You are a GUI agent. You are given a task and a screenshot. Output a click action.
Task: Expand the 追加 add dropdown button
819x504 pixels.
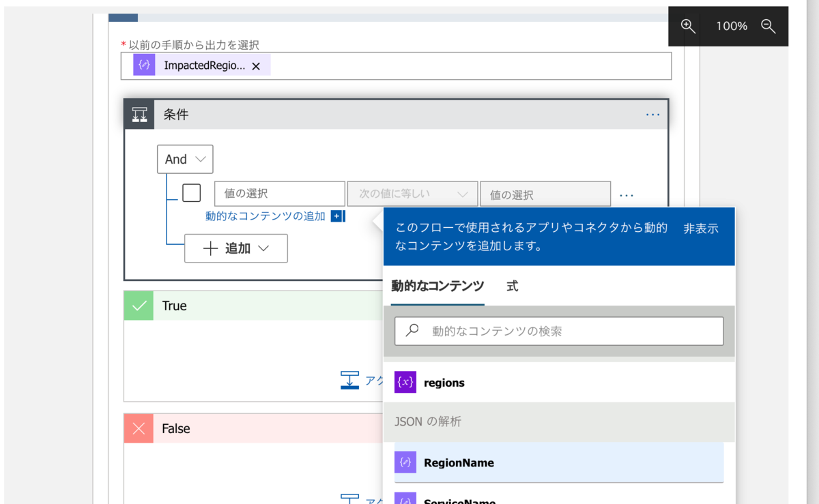pos(236,248)
